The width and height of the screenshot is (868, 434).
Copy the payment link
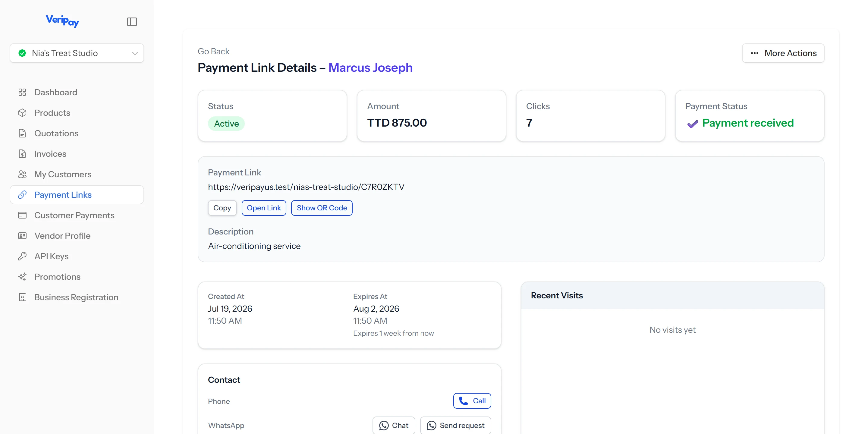(222, 208)
